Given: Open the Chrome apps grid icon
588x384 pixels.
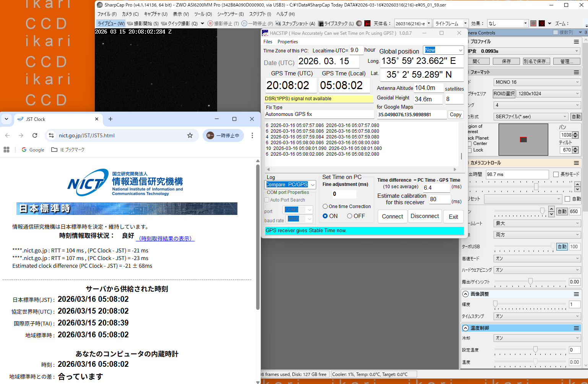Looking at the screenshot, I should [x=6, y=150].
